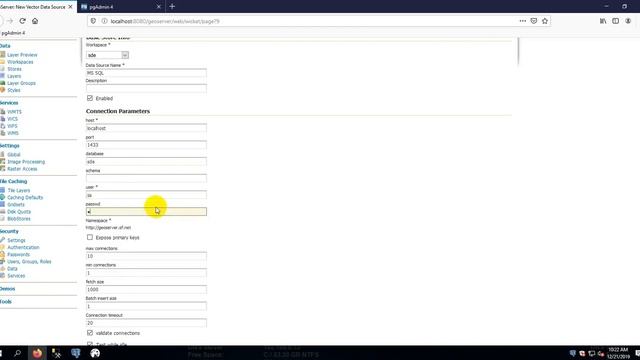Open Image Processing settings
640x360 pixels.
pyautogui.click(x=26, y=162)
